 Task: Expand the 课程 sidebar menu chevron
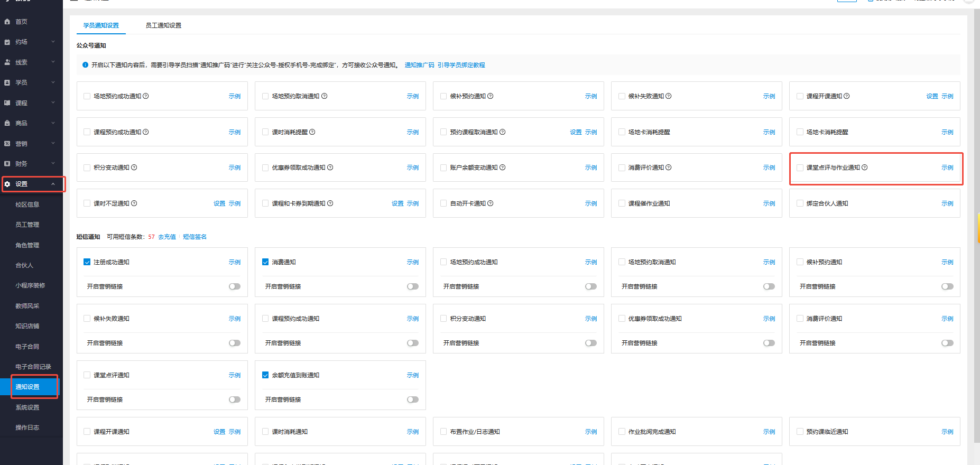[53, 103]
